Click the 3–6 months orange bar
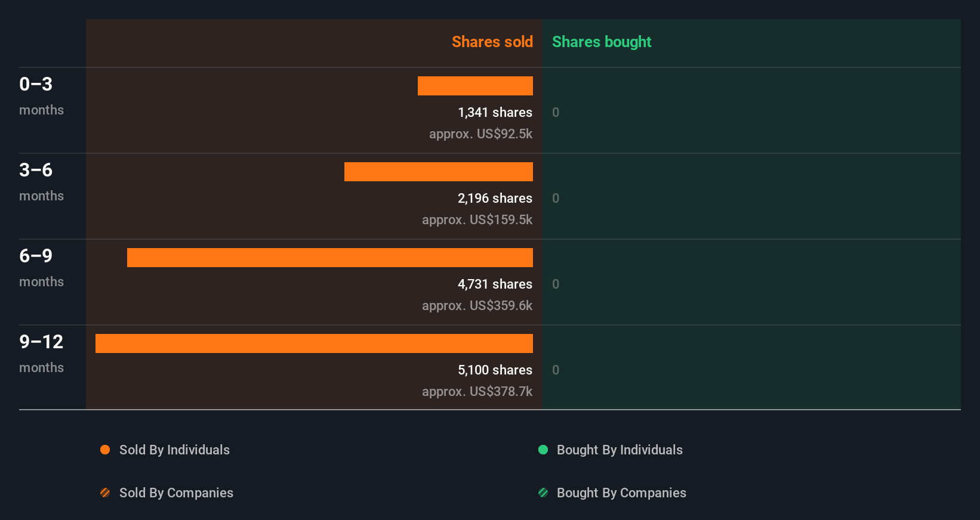The image size is (980, 520). click(x=439, y=172)
